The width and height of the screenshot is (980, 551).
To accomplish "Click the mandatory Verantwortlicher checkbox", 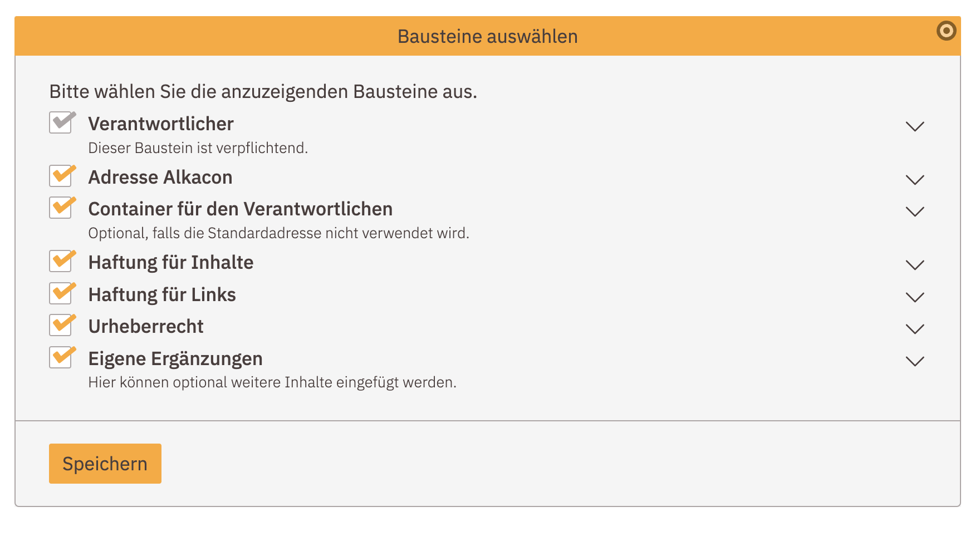I will [61, 122].
